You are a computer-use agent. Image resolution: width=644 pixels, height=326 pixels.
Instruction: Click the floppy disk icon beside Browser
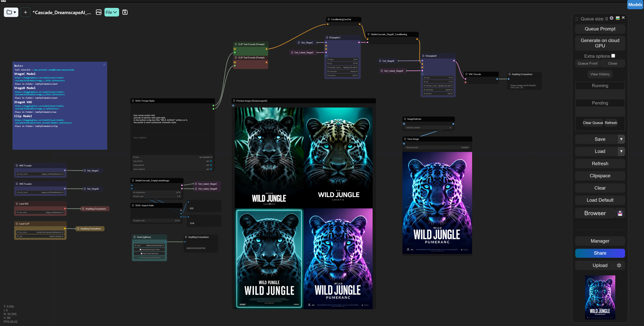(x=620, y=213)
